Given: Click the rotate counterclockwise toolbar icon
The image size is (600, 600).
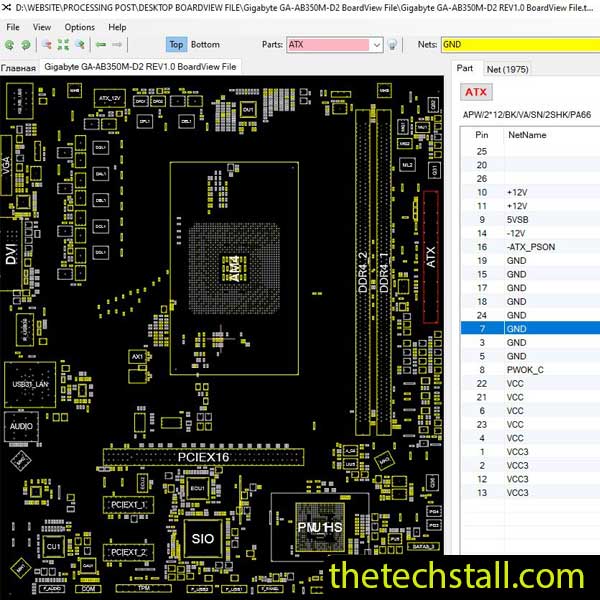Looking at the screenshot, I should click(x=10, y=45).
